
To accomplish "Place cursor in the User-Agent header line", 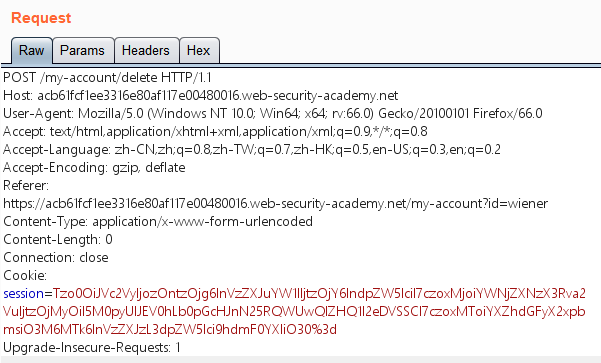I will (x=273, y=113).
